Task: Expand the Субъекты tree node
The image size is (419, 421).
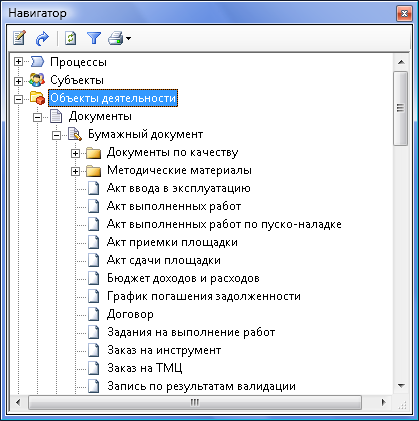Action: (x=18, y=80)
